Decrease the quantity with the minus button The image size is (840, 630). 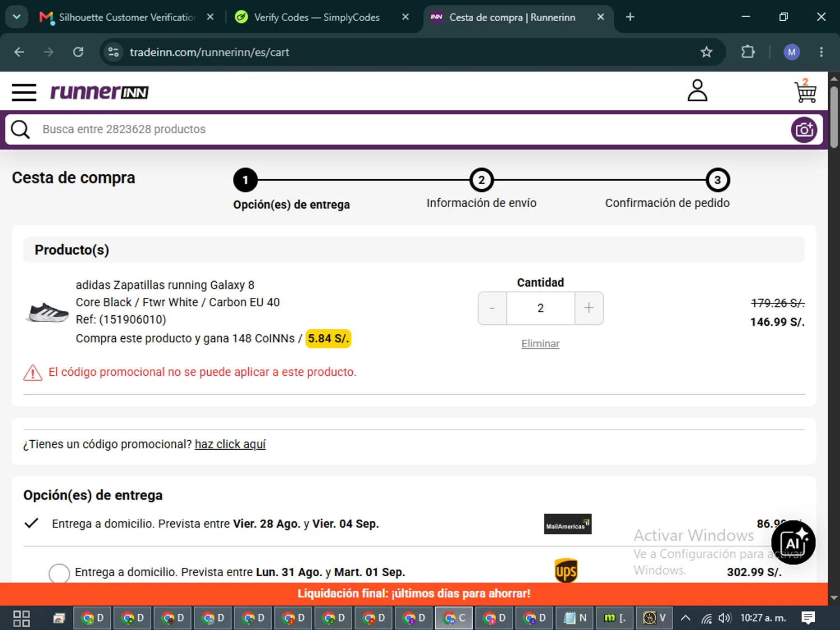pyautogui.click(x=492, y=308)
